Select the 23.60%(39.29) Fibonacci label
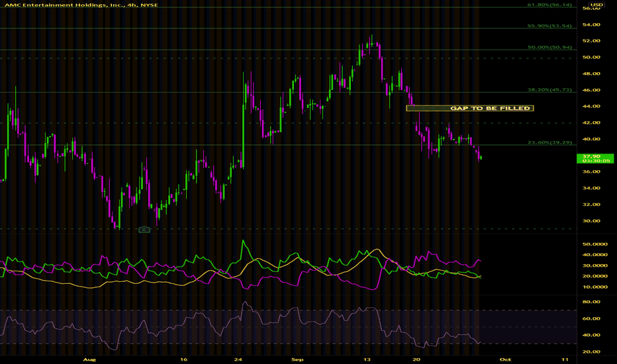The height and width of the screenshot is (364, 617). (x=549, y=142)
